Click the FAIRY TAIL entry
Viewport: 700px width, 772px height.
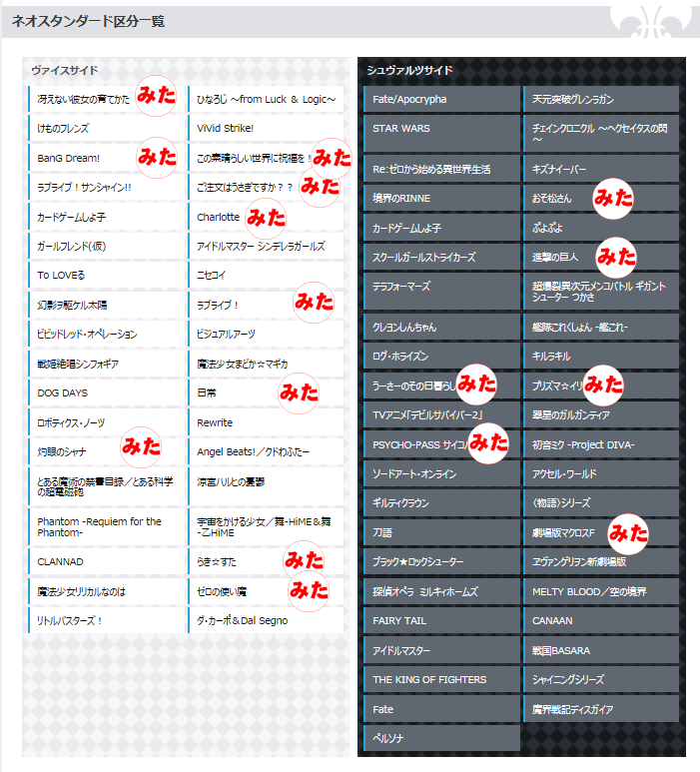pyautogui.click(x=442, y=620)
